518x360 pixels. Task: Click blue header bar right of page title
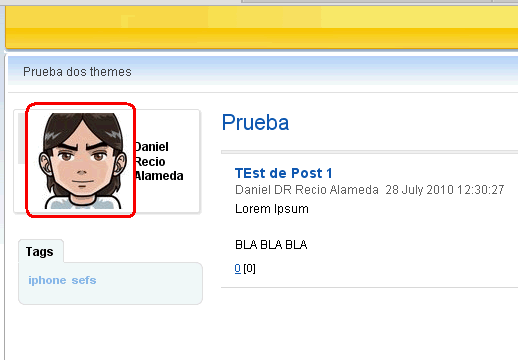tap(325, 71)
